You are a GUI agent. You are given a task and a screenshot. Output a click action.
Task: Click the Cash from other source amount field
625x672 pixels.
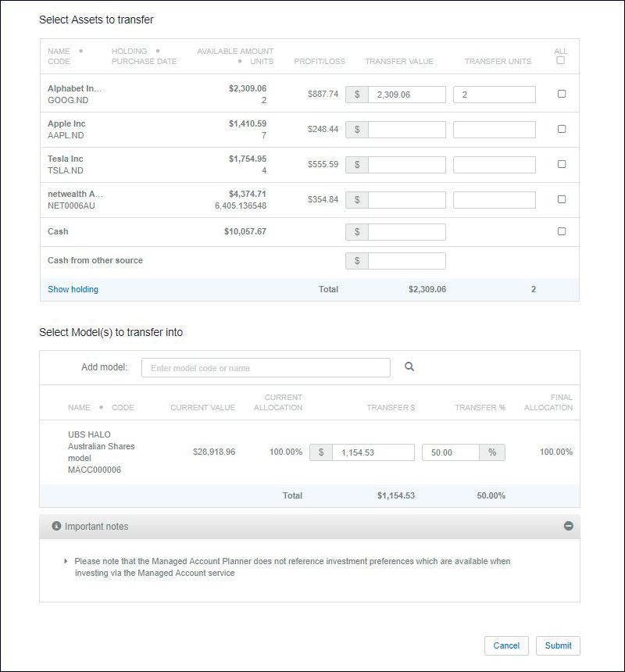tap(406, 261)
